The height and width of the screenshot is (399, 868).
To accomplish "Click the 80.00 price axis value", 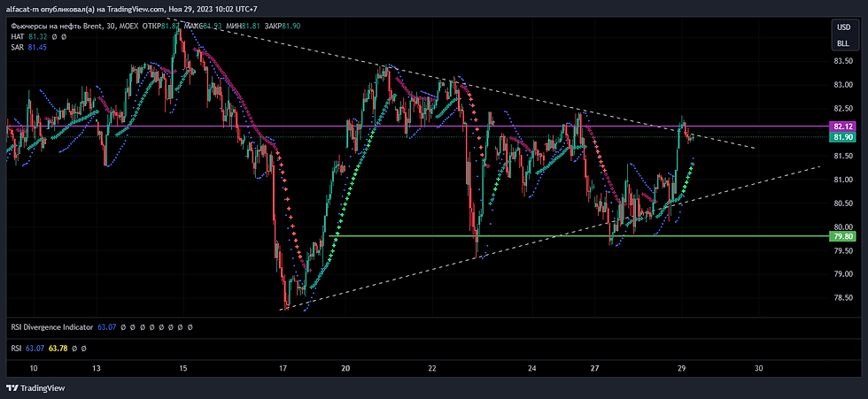I will coord(842,227).
